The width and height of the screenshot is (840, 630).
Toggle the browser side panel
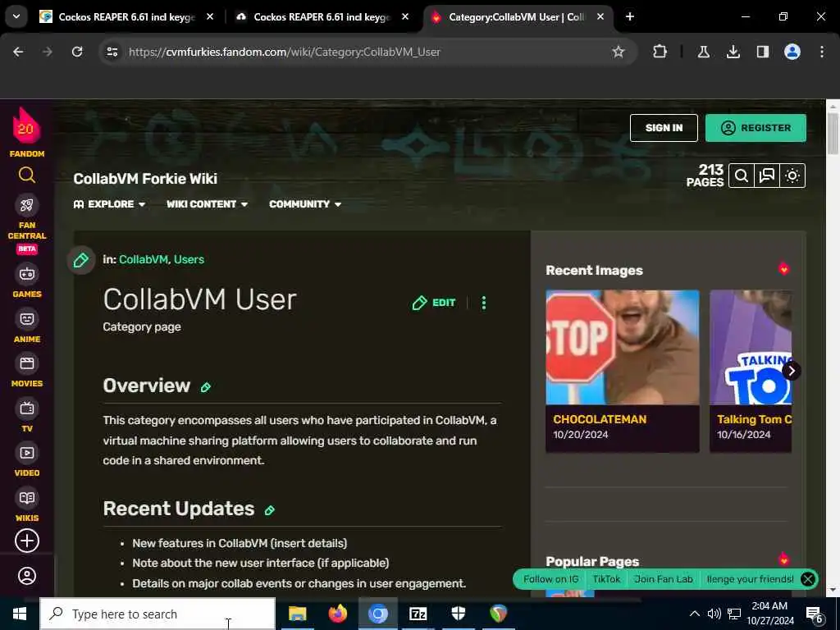(x=762, y=52)
